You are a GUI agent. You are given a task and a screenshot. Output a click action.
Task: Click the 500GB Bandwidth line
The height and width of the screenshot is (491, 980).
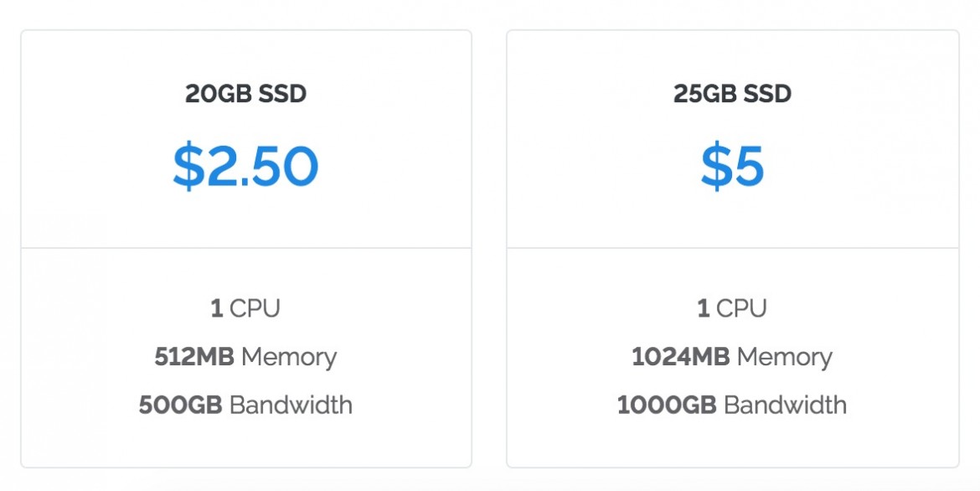coord(245,405)
